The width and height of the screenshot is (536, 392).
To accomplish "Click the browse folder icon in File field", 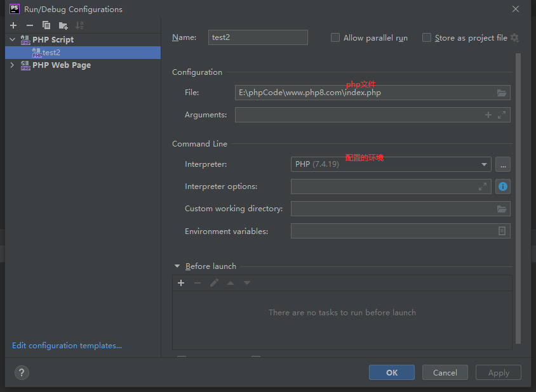I will click(502, 93).
